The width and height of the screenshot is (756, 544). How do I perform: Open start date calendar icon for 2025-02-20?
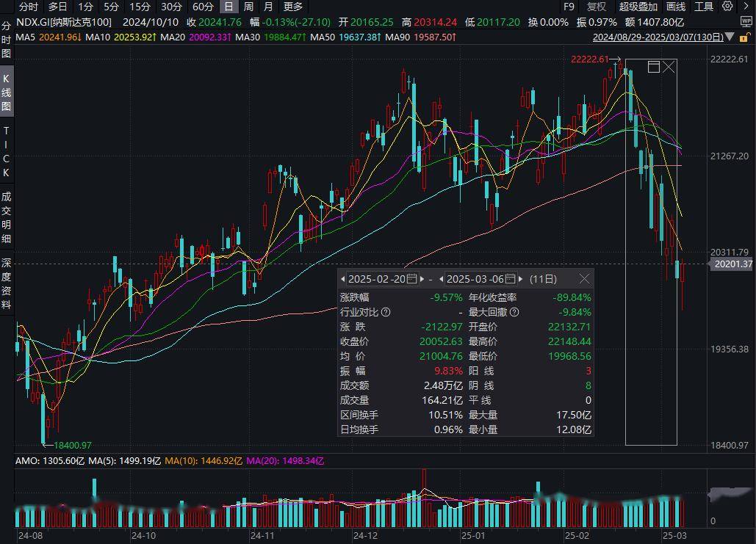pos(411,278)
